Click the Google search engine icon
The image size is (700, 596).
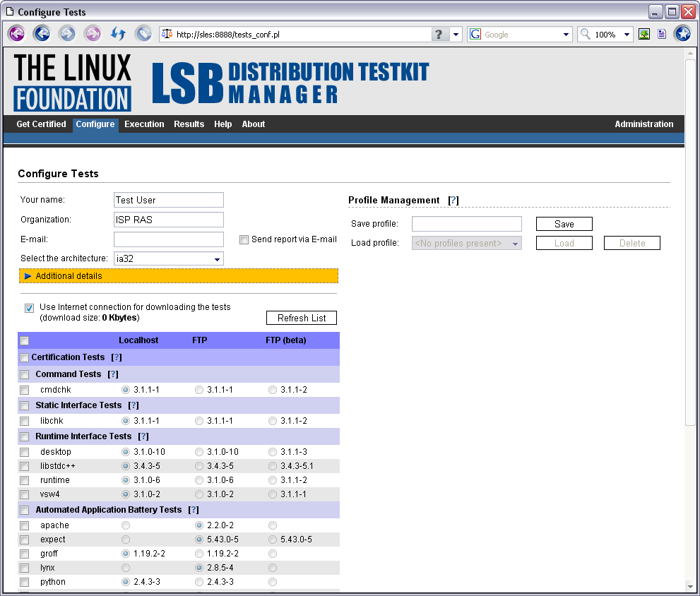pyautogui.click(x=475, y=35)
